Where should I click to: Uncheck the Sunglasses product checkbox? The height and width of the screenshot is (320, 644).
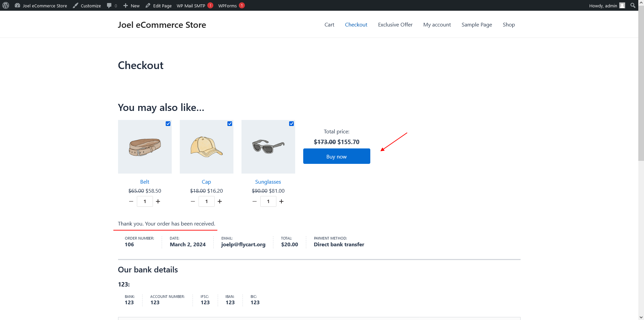coord(291,124)
